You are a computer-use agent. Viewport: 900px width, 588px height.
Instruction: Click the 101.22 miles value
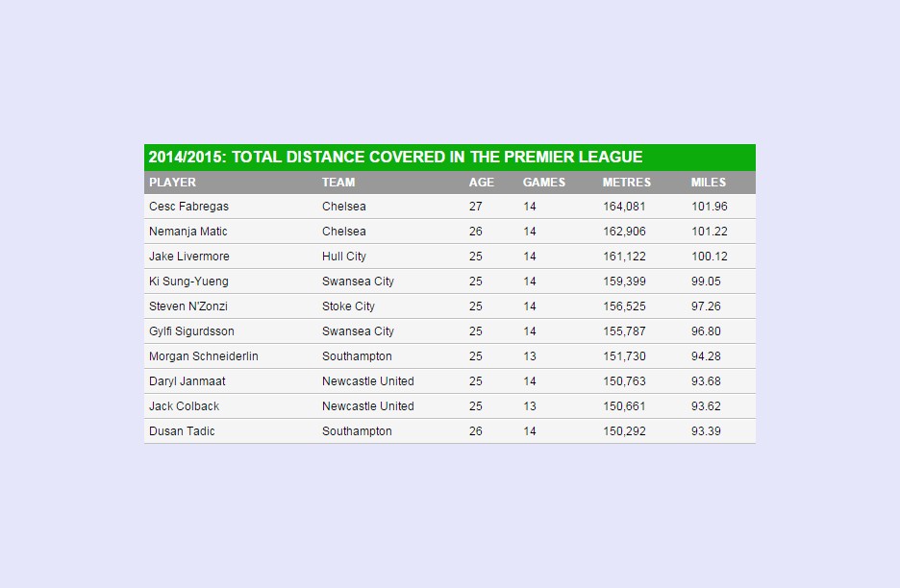point(709,232)
